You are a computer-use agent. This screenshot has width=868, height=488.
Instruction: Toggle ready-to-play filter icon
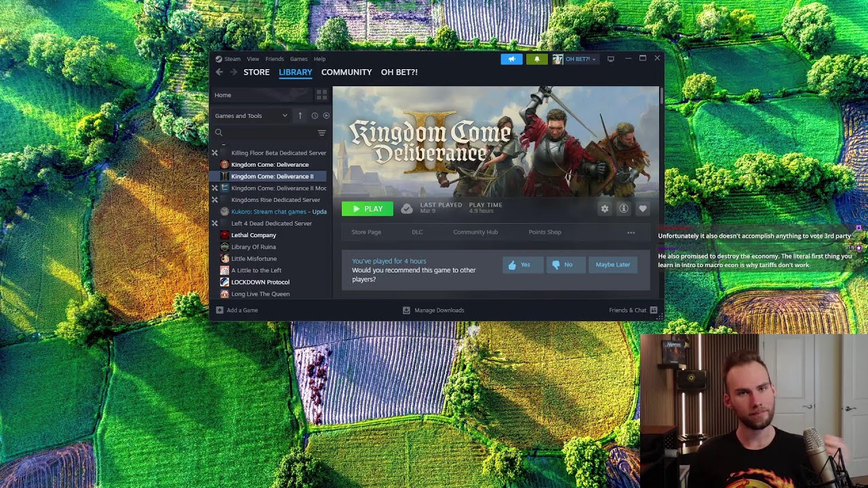pyautogui.click(x=326, y=116)
